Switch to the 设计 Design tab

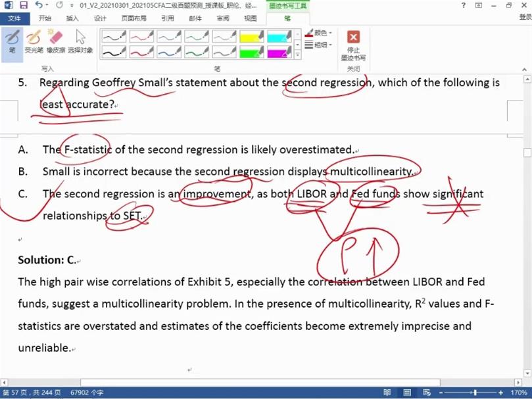point(100,18)
